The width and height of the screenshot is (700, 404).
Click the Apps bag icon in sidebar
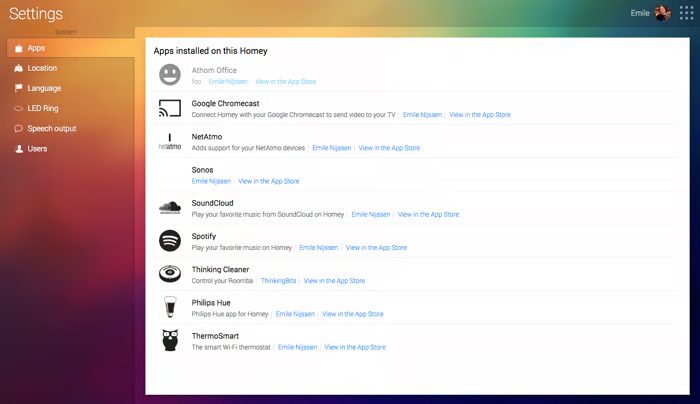(x=18, y=48)
